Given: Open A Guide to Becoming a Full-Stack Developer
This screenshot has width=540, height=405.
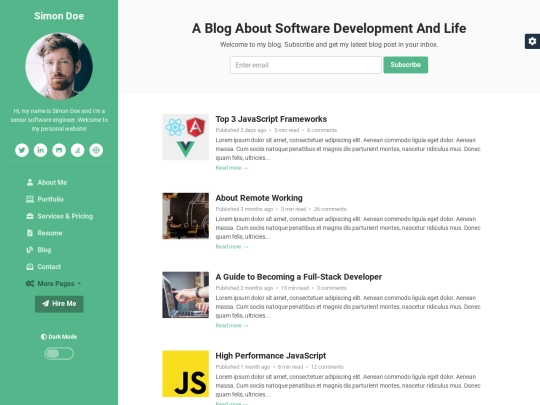Looking at the screenshot, I should pyautogui.click(x=299, y=277).
